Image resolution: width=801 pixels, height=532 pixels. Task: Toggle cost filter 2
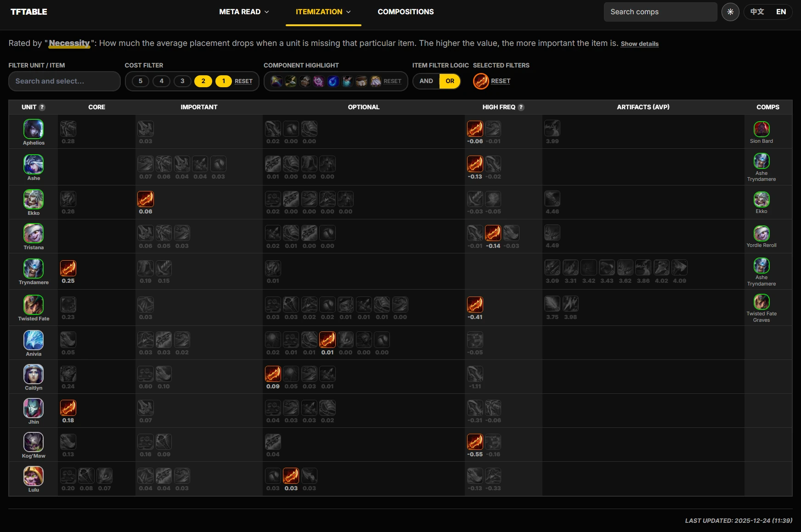coord(203,81)
